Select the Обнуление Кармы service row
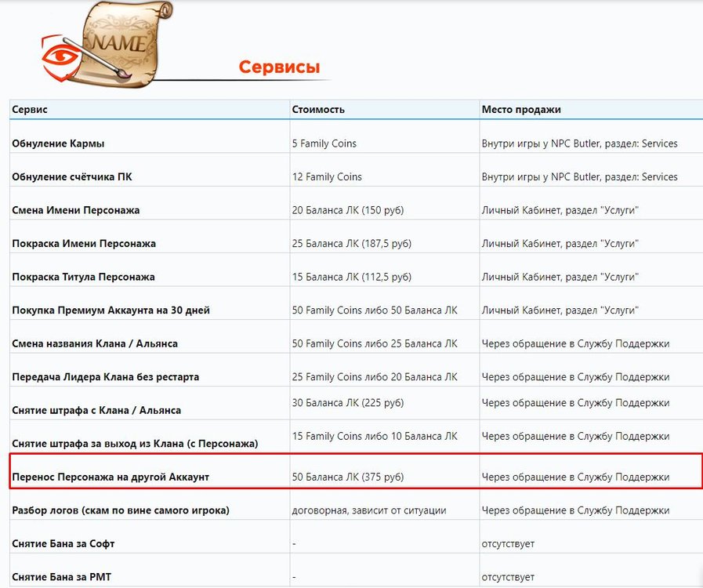The image size is (703, 588). pos(58,143)
